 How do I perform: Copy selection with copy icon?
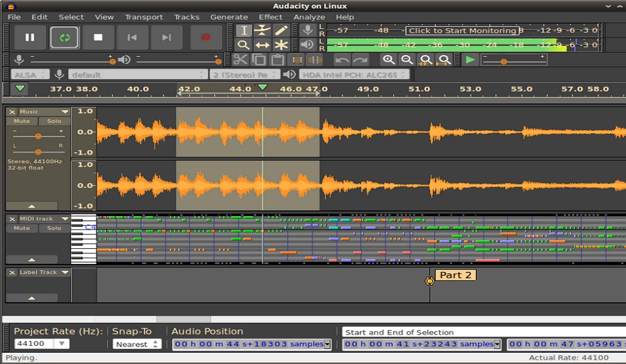259,60
